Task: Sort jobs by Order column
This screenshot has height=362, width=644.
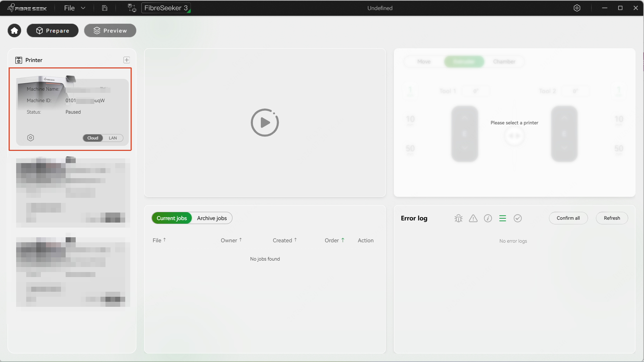Action: [335, 240]
